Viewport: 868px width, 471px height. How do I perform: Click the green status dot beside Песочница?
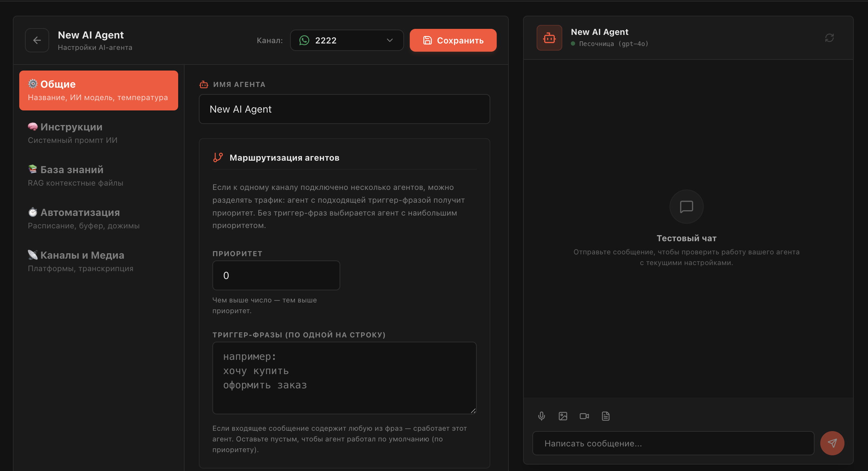coord(573,43)
